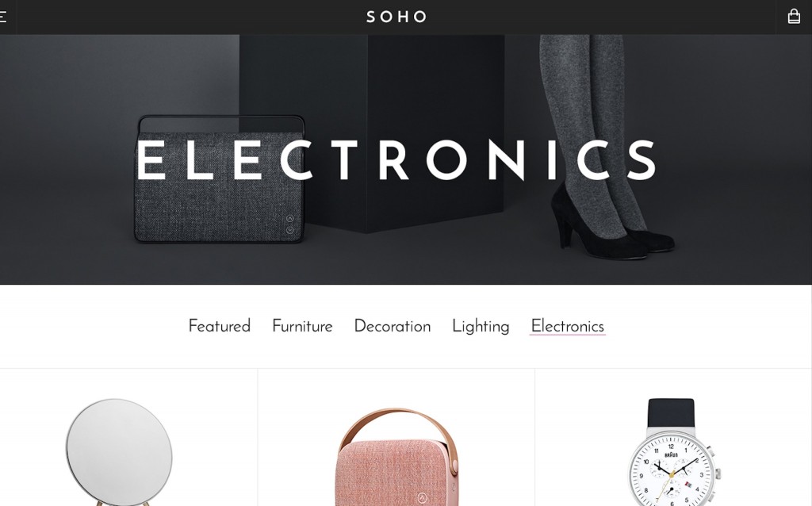Open the hamburger menu icon
Screen dimensions: 812x506
[x=2, y=17]
